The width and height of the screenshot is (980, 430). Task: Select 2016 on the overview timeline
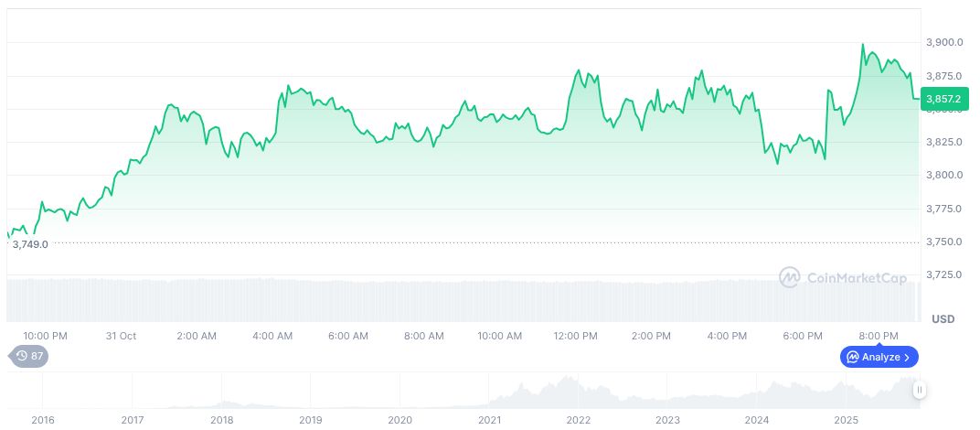[42, 420]
